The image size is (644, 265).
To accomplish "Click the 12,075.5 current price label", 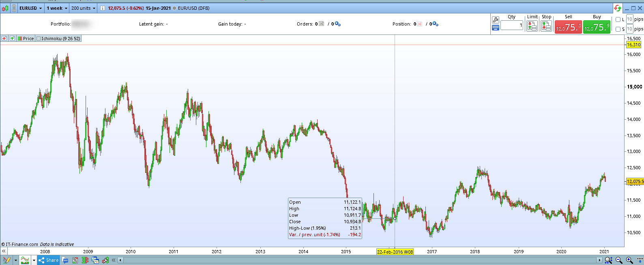I will (635, 181).
